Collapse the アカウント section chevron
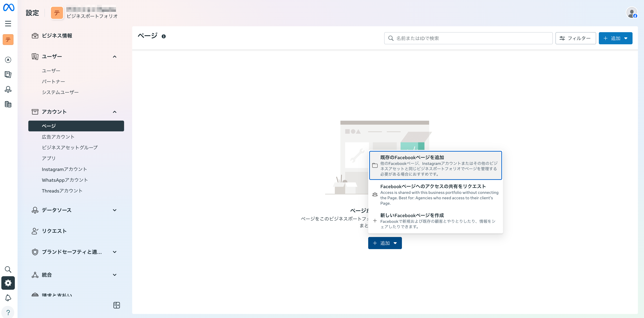This screenshot has height=318, width=644. point(114,112)
